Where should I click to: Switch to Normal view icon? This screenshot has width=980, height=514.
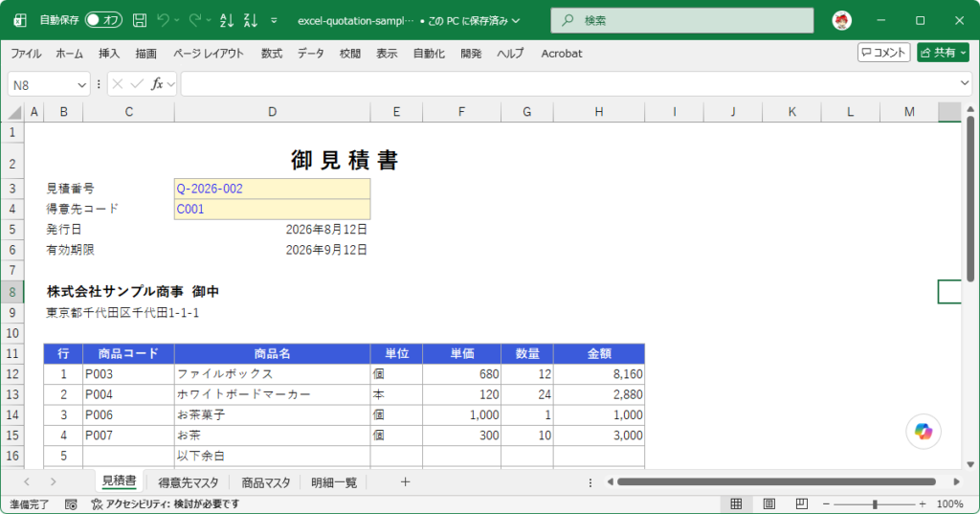click(x=736, y=504)
